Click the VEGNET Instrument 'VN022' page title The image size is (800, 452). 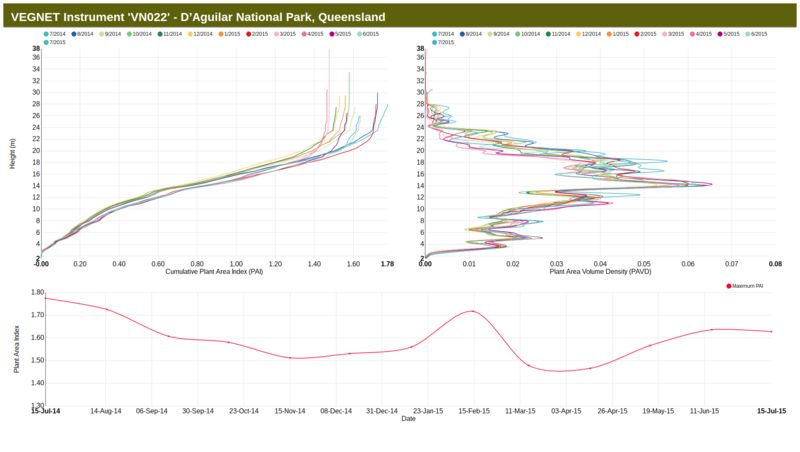click(198, 17)
